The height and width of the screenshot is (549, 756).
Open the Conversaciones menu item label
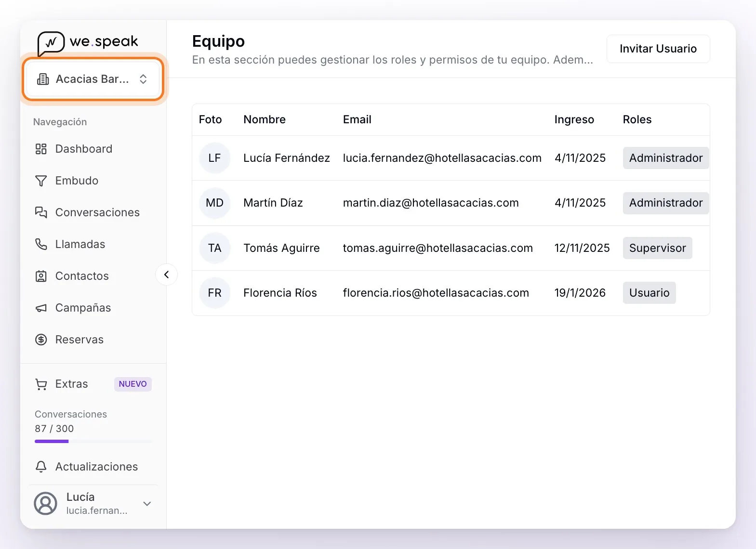tap(97, 212)
